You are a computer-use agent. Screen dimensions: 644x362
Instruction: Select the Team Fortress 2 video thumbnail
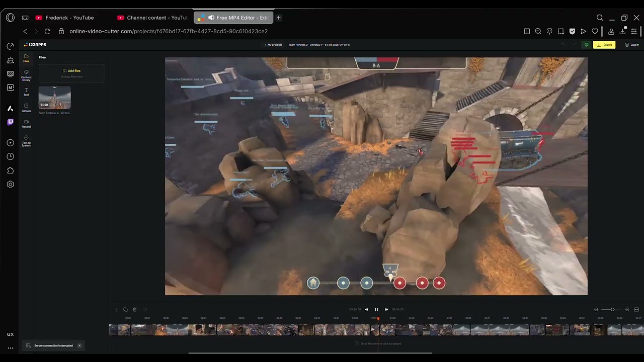coord(55,98)
